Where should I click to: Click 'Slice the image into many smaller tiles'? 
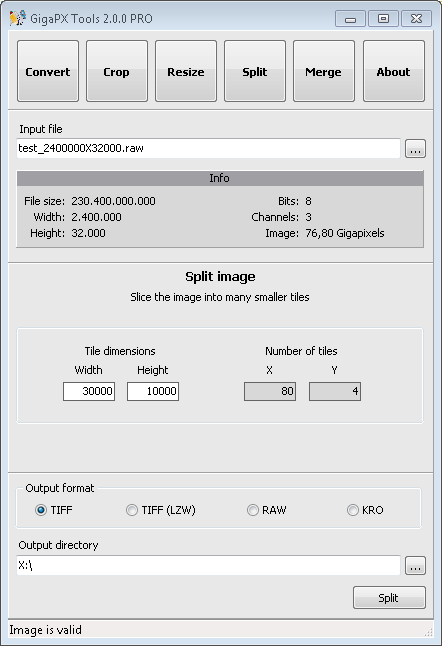(220, 297)
